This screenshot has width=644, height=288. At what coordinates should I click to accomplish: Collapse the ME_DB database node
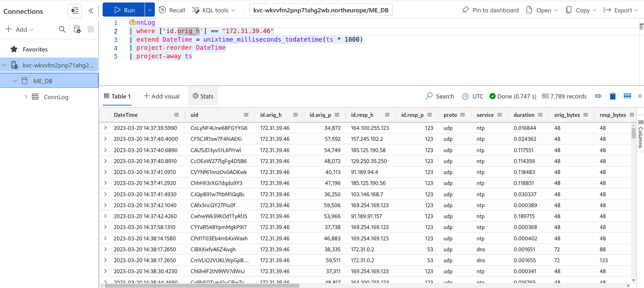(15, 81)
